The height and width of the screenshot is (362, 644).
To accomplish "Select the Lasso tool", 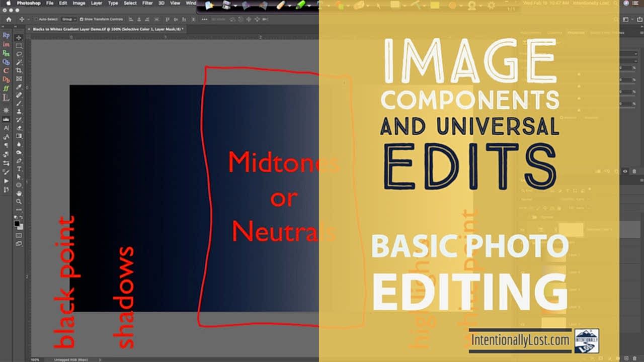I will pyautogui.click(x=19, y=53).
